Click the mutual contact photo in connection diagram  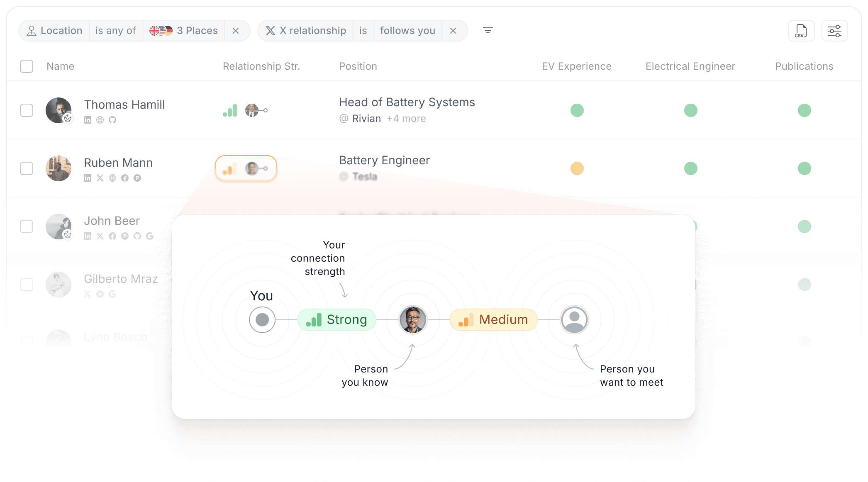tap(413, 320)
